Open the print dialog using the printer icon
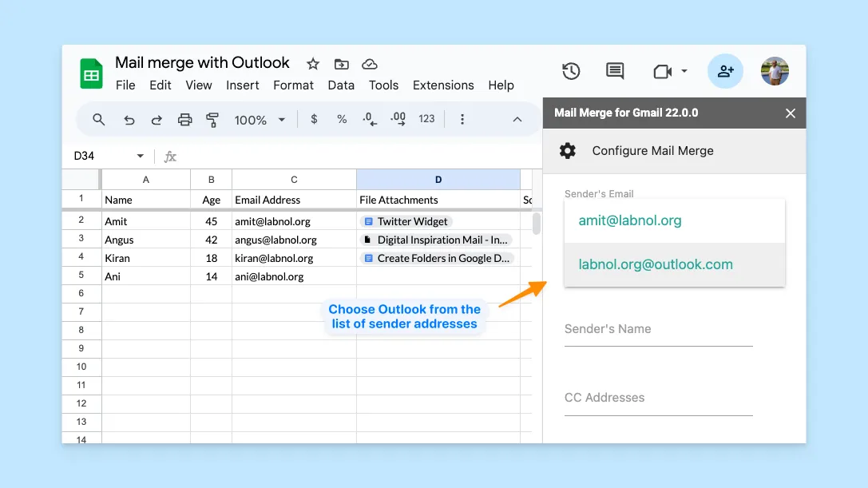 [184, 118]
